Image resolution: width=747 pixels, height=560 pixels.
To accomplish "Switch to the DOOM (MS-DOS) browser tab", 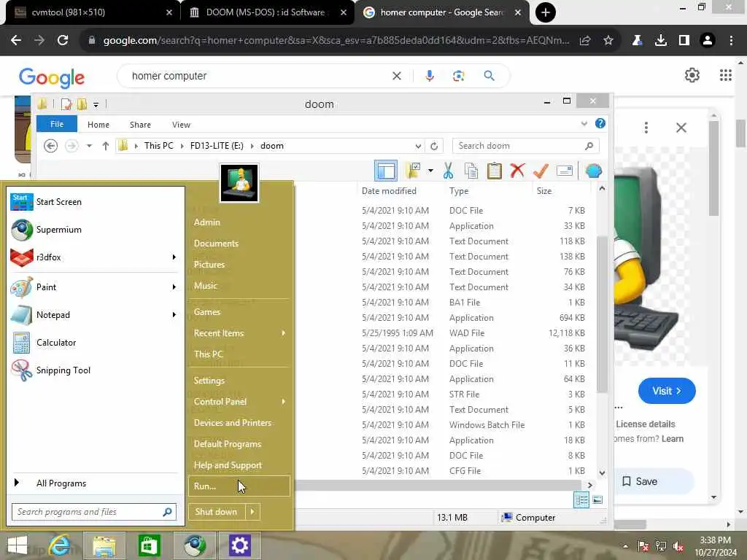I will [x=266, y=12].
